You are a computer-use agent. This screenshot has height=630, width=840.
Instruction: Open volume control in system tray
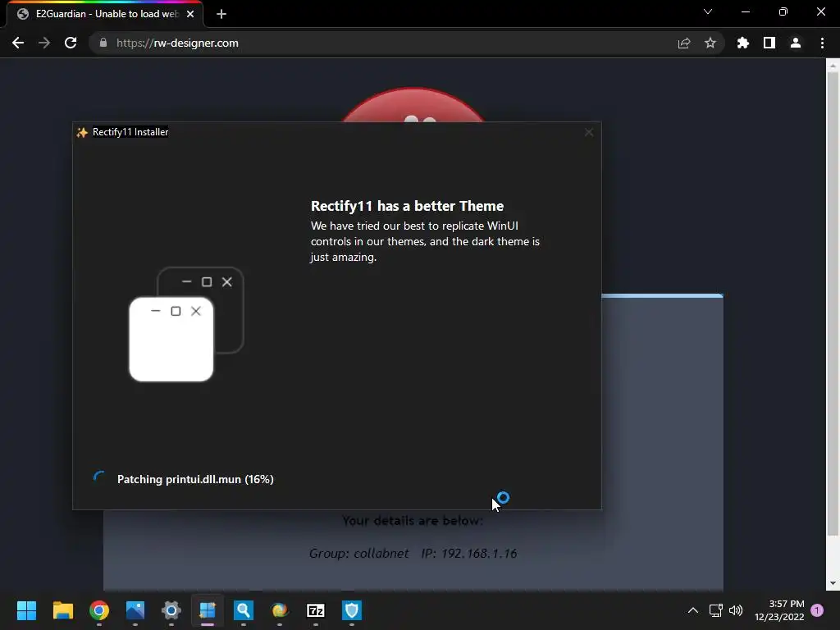pyautogui.click(x=736, y=610)
